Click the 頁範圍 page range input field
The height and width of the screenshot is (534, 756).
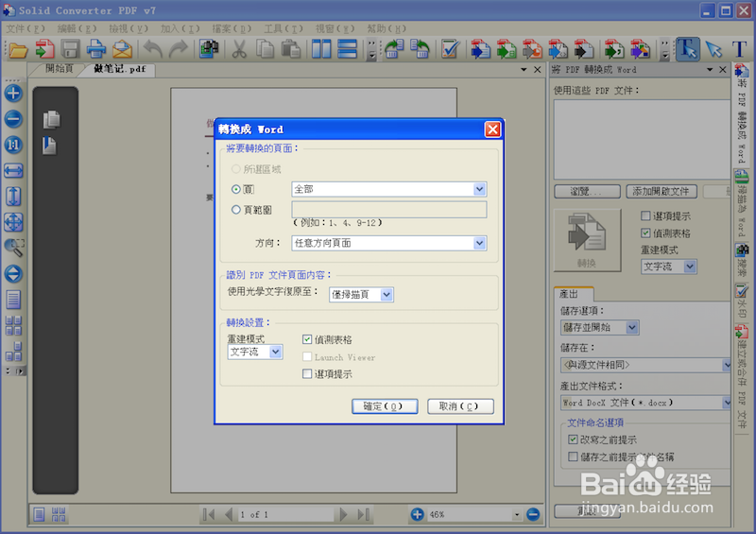point(389,210)
